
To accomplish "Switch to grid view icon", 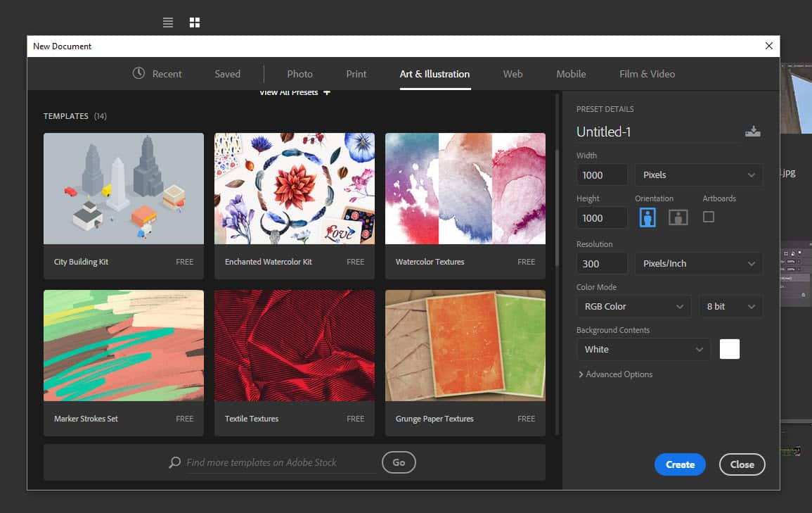I will point(195,23).
